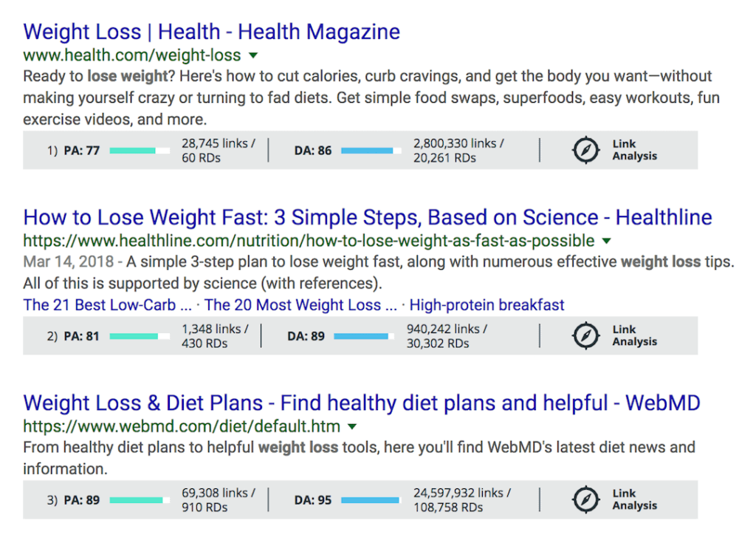The width and height of the screenshot is (756, 540).
Task: Click the 2,800,330 links / 20,261 RDs stat
Action: (x=458, y=151)
